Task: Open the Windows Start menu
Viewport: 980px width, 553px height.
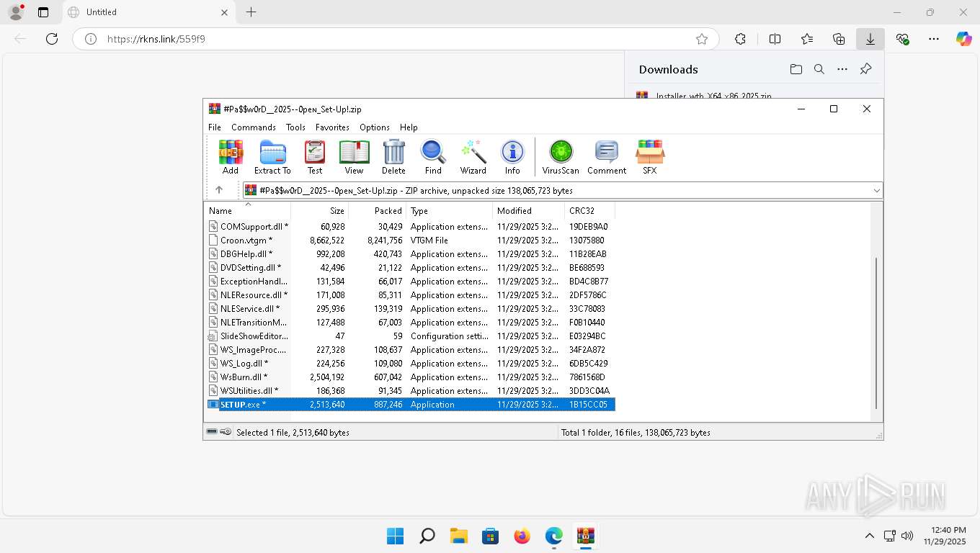Action: tap(395, 536)
